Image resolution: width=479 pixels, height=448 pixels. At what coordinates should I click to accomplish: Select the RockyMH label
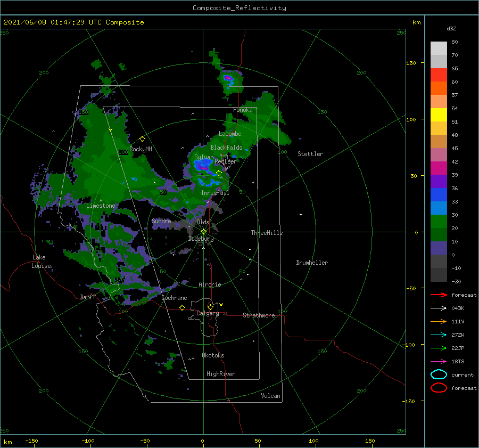[141, 149]
